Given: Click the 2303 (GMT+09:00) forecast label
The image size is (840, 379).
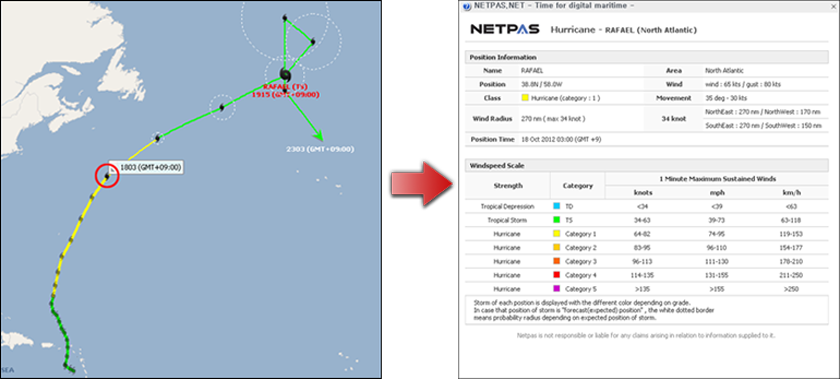Looking at the screenshot, I should (x=321, y=149).
